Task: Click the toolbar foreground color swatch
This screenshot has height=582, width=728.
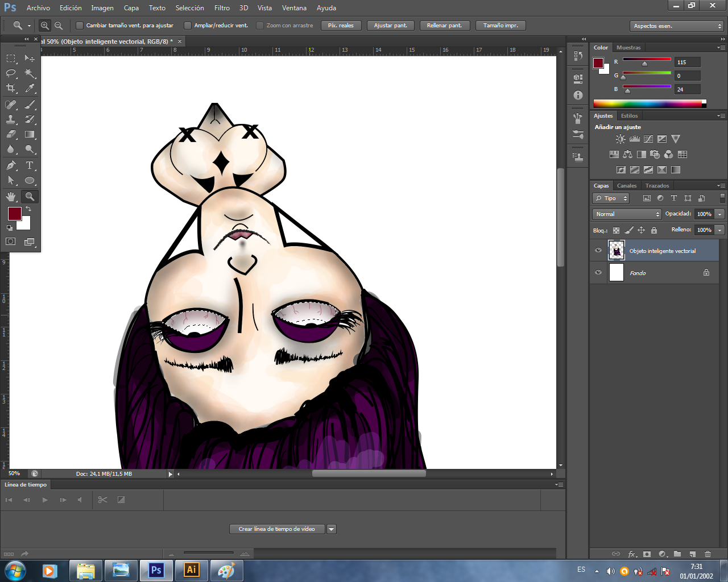Action: tap(15, 214)
